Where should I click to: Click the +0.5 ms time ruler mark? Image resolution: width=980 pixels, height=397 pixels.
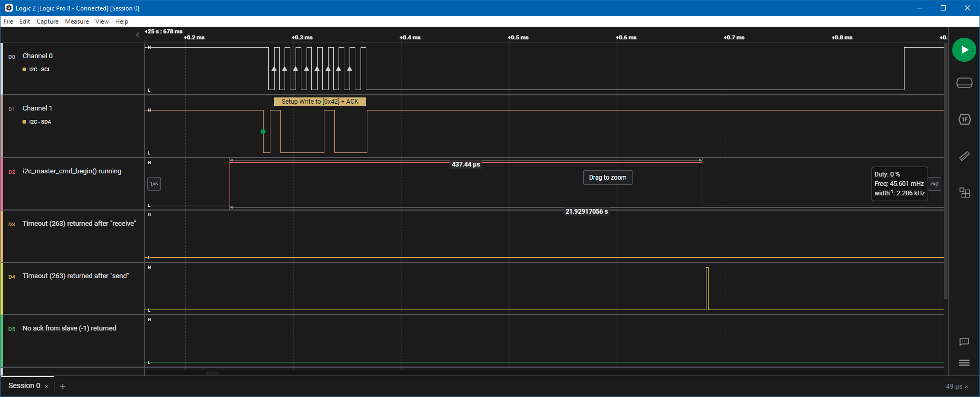tap(518, 38)
